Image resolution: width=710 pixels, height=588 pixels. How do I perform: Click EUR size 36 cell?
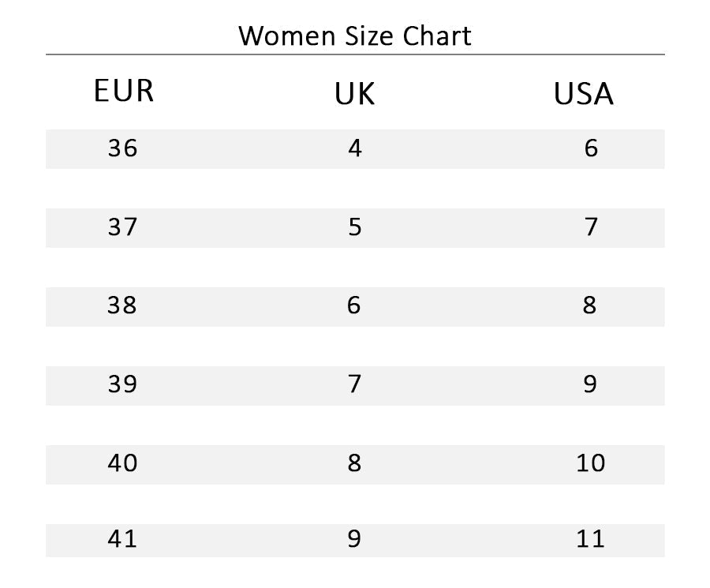[x=122, y=148]
